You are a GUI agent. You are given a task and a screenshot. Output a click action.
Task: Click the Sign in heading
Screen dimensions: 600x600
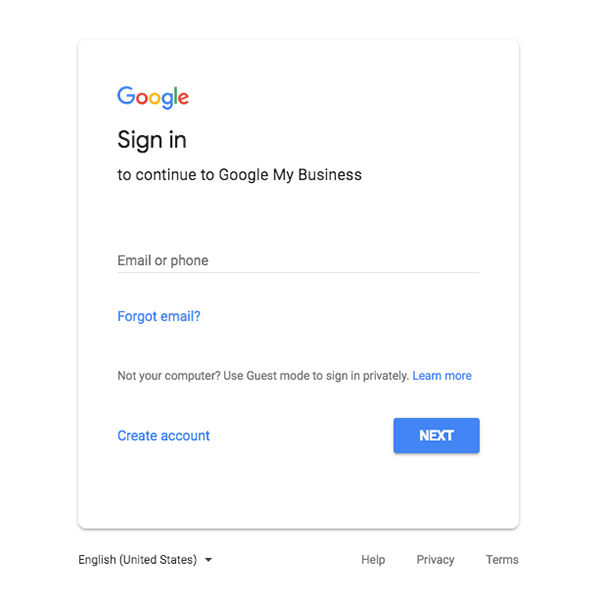point(152,139)
